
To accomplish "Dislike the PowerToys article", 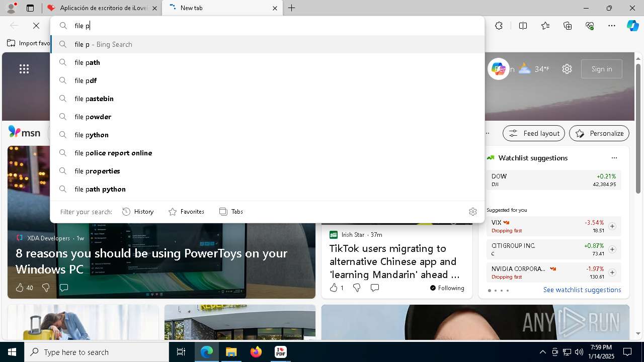I will point(46,288).
